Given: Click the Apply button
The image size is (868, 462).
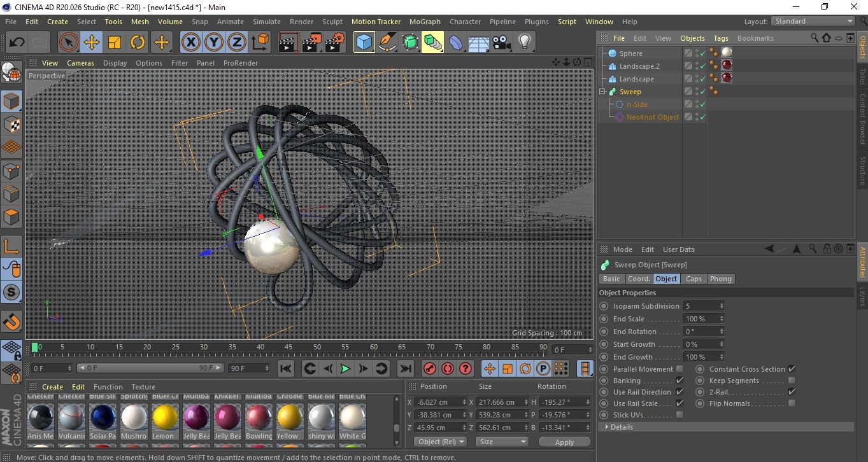Looking at the screenshot, I should click(x=564, y=442).
